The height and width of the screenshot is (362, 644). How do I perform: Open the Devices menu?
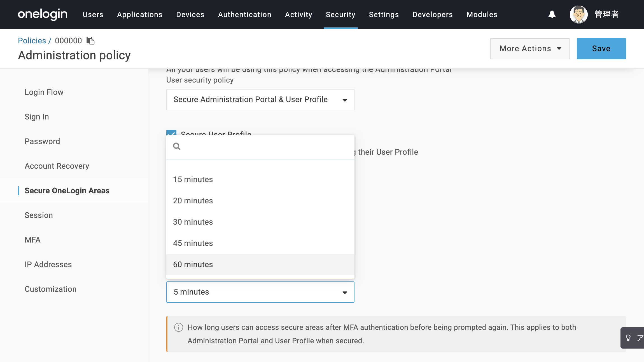pyautogui.click(x=190, y=15)
